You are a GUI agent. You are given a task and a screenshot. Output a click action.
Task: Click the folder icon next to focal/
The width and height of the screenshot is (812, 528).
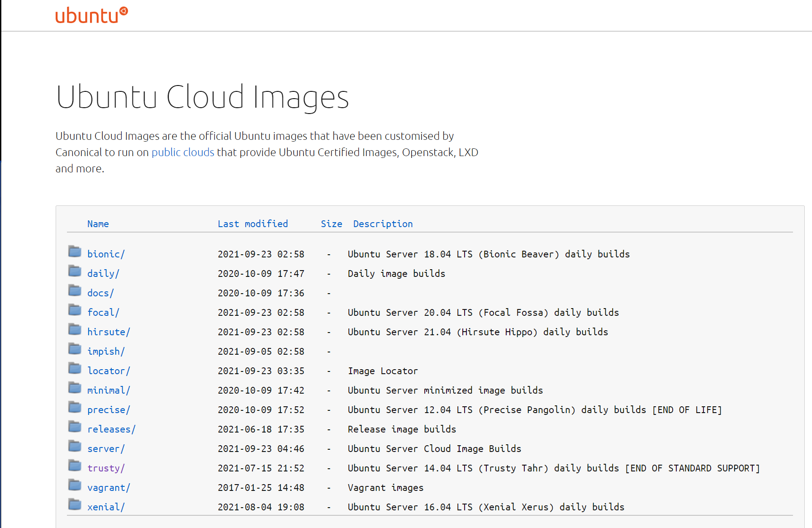tap(75, 310)
